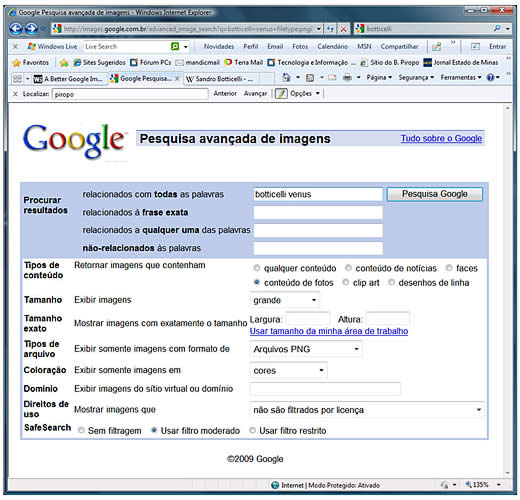Viewport: 520px width, 500px height.
Task: Click the Read Mail envelope icon
Action: (332, 78)
